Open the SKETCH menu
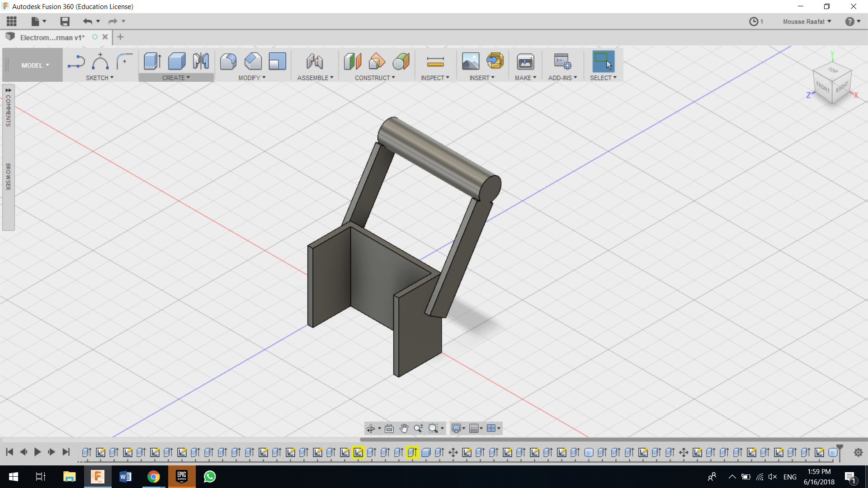868x488 pixels. (x=99, y=78)
